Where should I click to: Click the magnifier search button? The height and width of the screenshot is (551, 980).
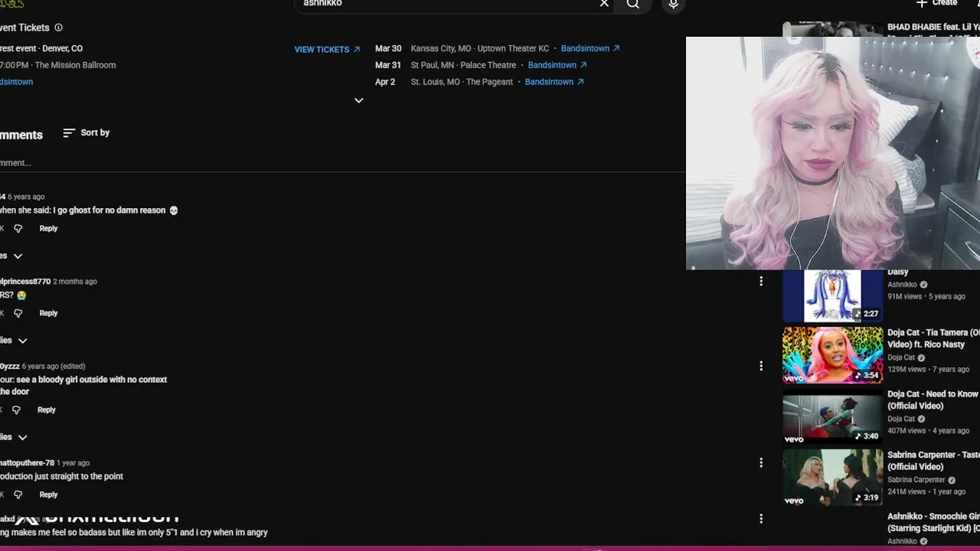pyautogui.click(x=633, y=4)
